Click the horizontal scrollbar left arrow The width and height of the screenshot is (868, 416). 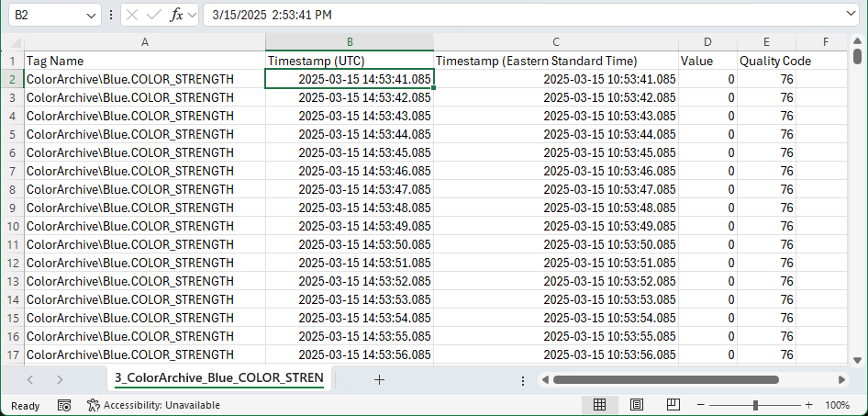click(545, 379)
